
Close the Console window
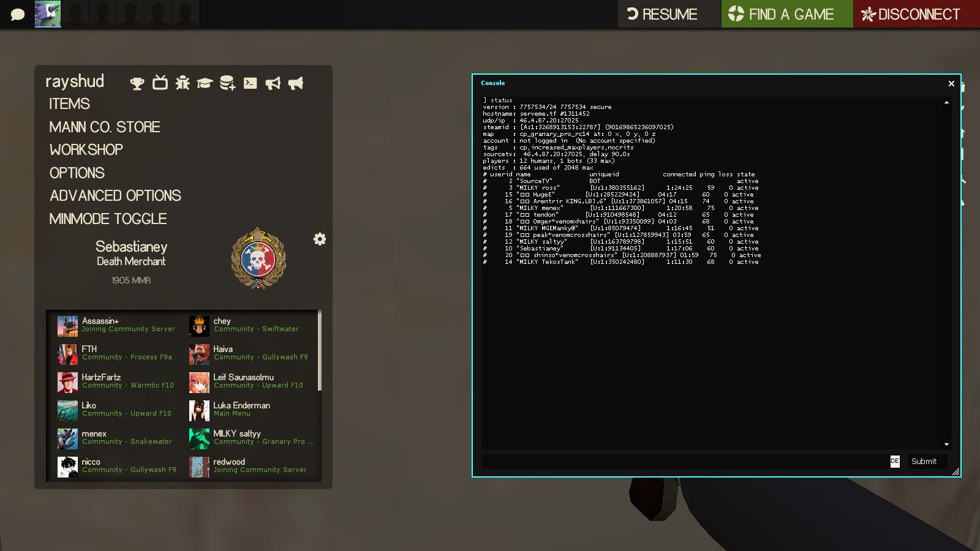(x=951, y=83)
